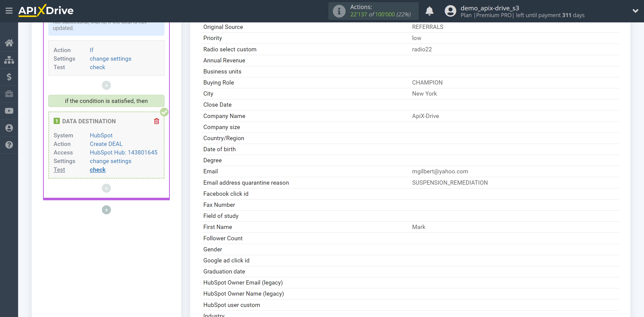Click the Actions counter 22'137 of 100'000
Screen dimensions: 644x317
click(x=380, y=14)
